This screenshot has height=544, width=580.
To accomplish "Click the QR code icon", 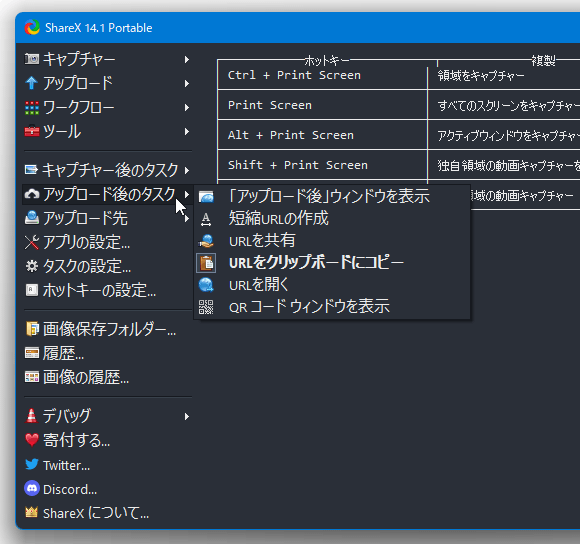I will [206, 307].
